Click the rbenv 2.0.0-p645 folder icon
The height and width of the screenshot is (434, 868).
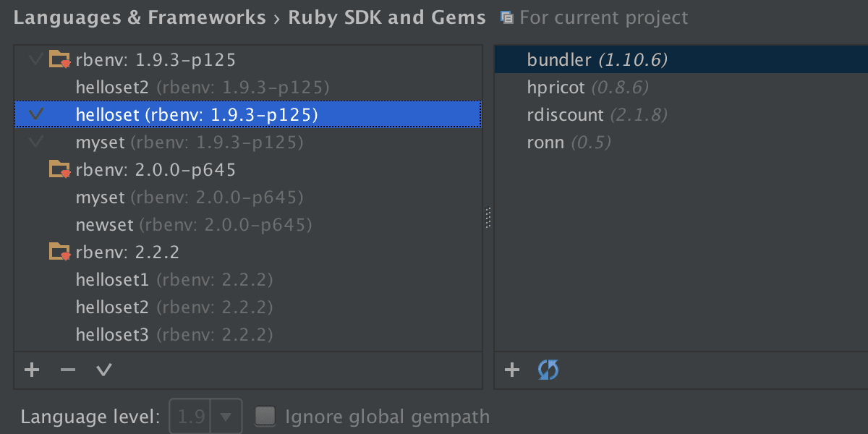pyautogui.click(x=59, y=170)
